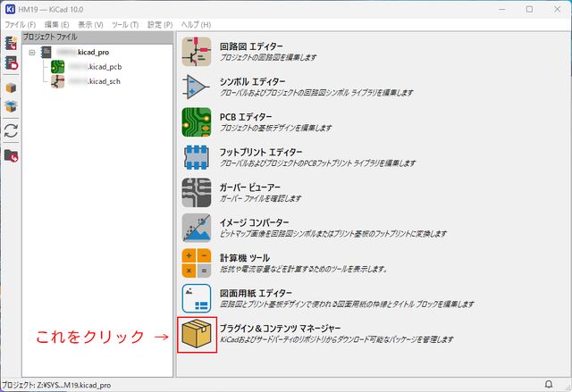Screen dimensions: 572x392
Task: Open the 設定 (P) menu
Action: point(160,24)
